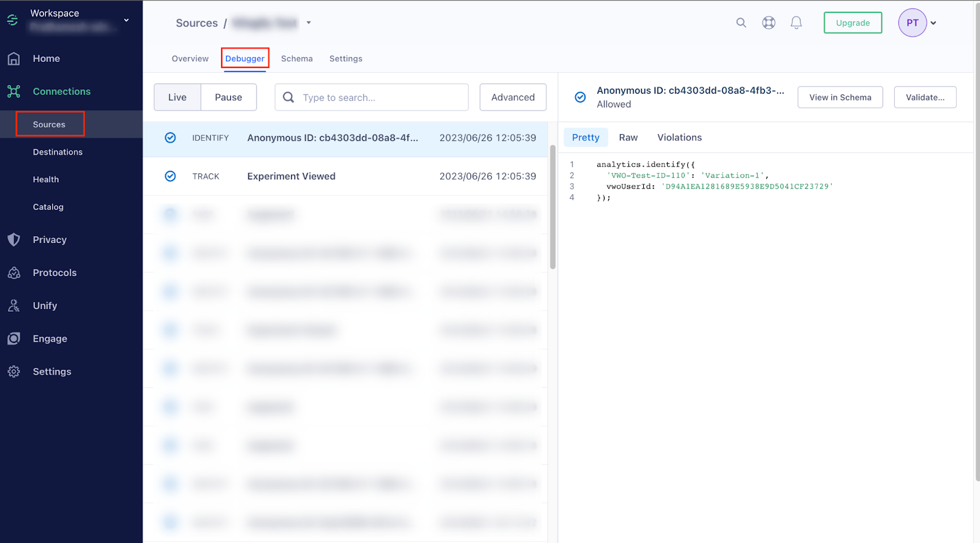This screenshot has width=980, height=543.
Task: Open the Overview tab
Action: [190, 59]
